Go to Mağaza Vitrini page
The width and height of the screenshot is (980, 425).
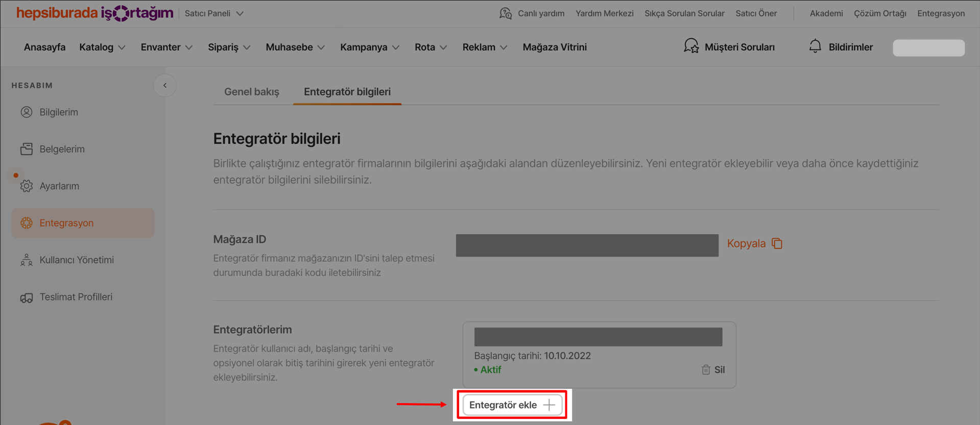(555, 47)
